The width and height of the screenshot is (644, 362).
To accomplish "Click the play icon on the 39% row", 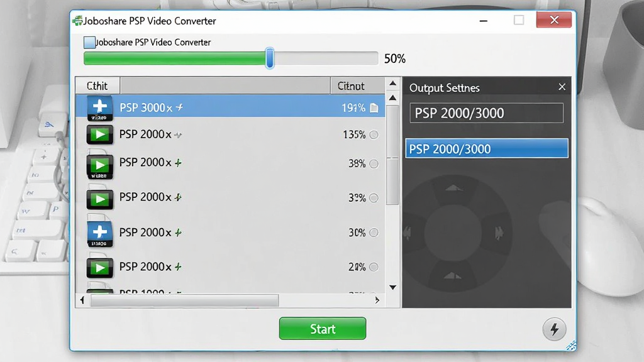I will [100, 199].
